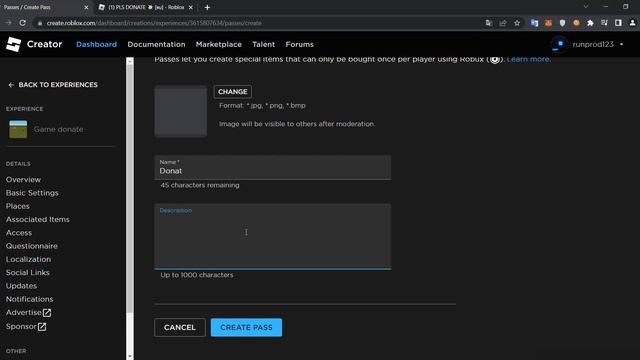The width and height of the screenshot is (640, 360).
Task: Open the browser extensions puzzle icon
Action: (x=590, y=23)
